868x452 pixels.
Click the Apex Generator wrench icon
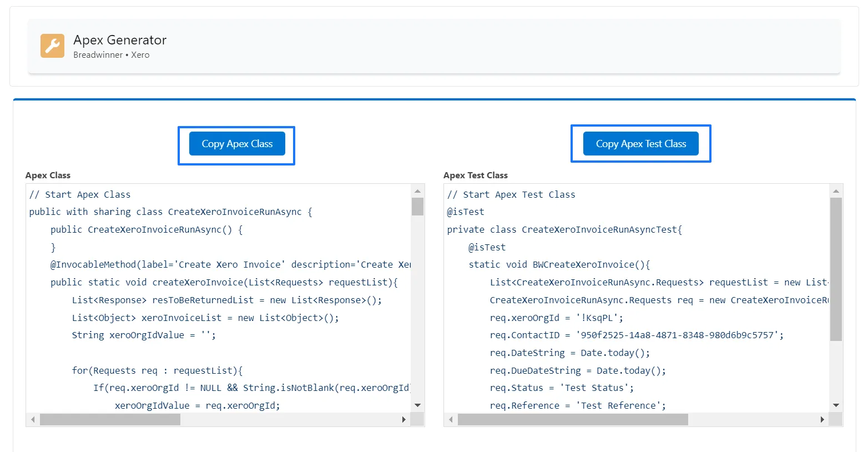(x=52, y=46)
